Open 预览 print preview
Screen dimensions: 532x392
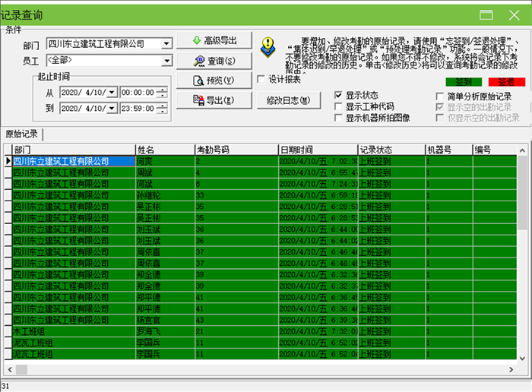(215, 80)
